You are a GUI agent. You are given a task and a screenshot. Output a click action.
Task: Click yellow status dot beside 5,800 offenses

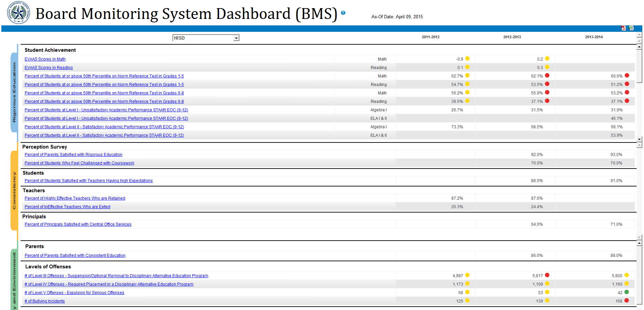tap(627, 275)
